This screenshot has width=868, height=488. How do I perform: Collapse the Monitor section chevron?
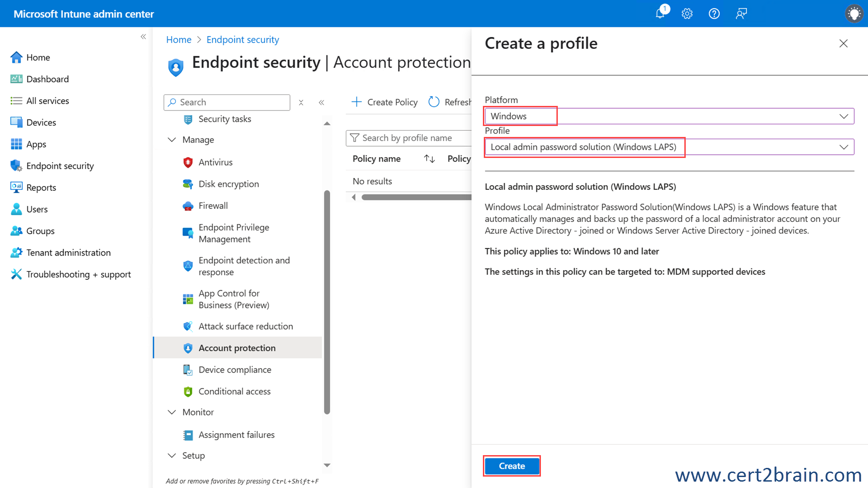pos(172,412)
